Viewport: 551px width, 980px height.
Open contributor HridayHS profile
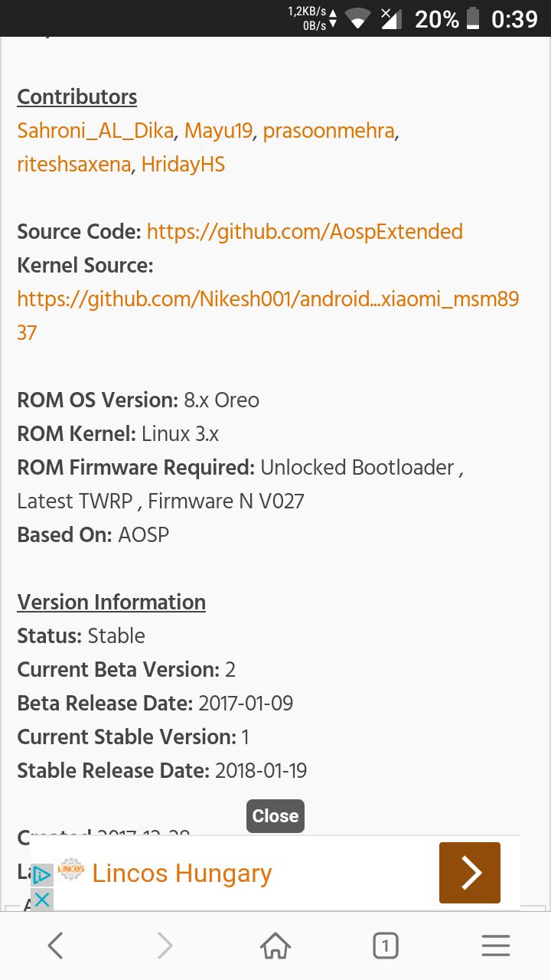183,165
